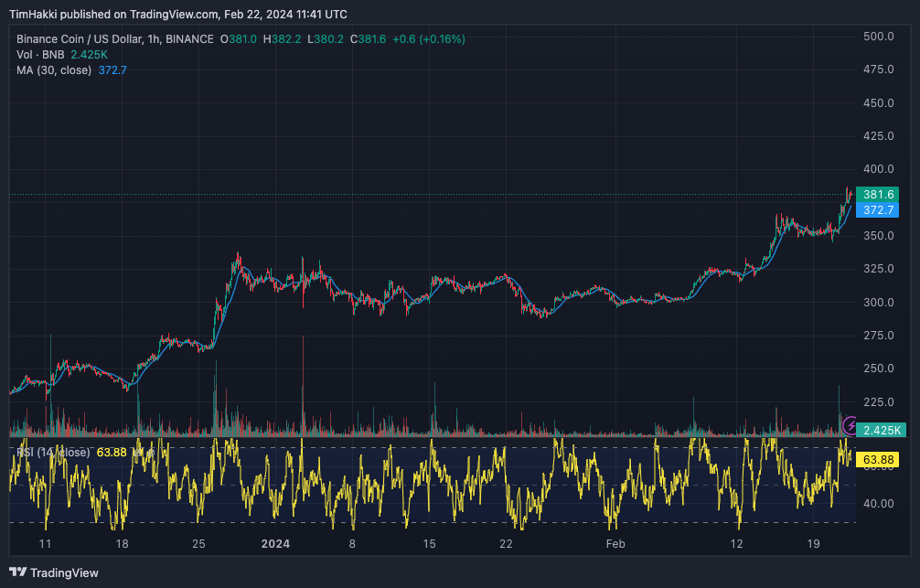The width and height of the screenshot is (920, 588).
Task: Click the 500.0 price scale label
Action: coord(880,37)
